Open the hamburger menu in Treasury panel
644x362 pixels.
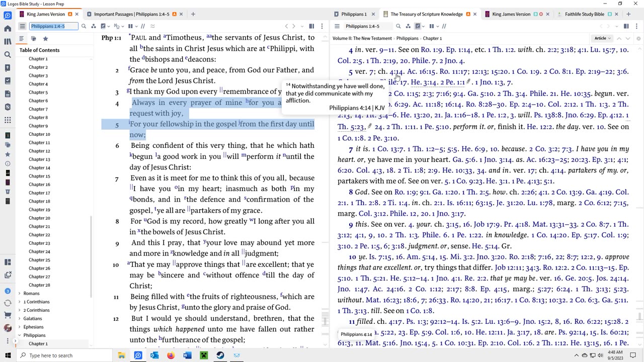pyautogui.click(x=337, y=26)
